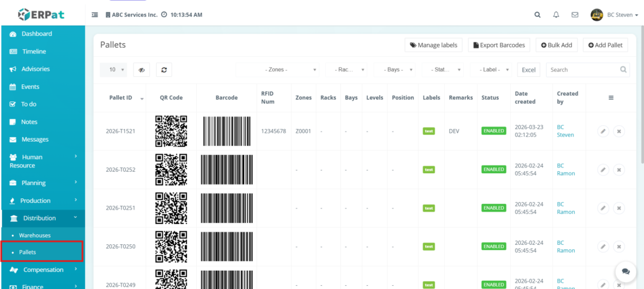
Task: Toggle the sidebar with hamburger menu icon
Action: point(94,14)
